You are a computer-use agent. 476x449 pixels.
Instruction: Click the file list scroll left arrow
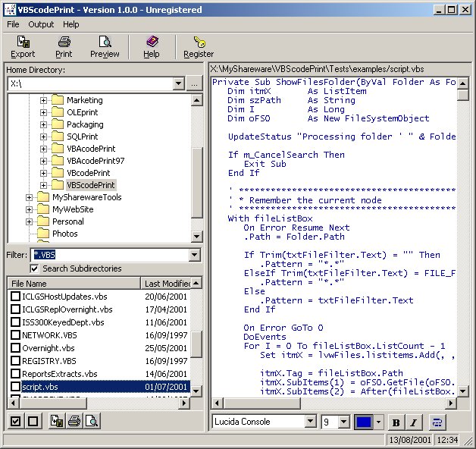pos(14,403)
